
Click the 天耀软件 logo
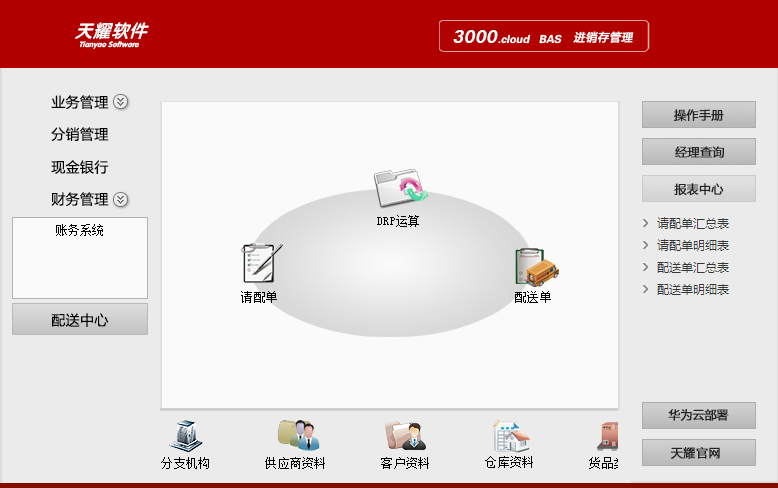(x=111, y=35)
